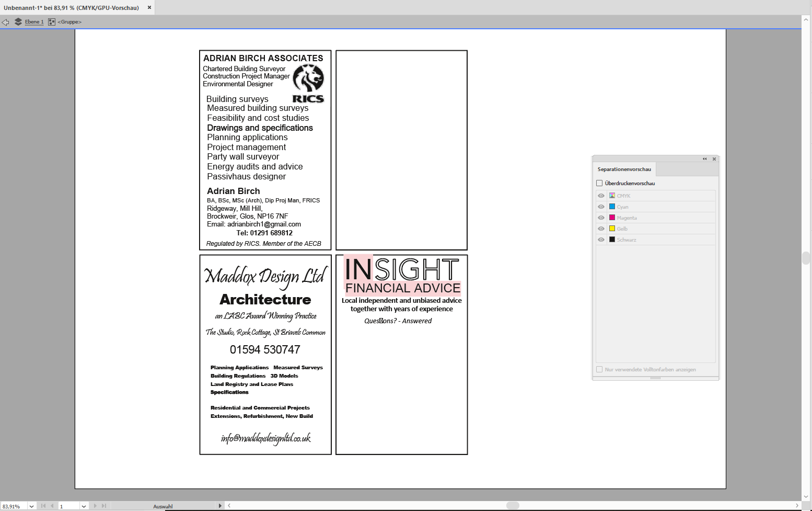
Task: Click the Cyan color swatch
Action: coord(612,207)
